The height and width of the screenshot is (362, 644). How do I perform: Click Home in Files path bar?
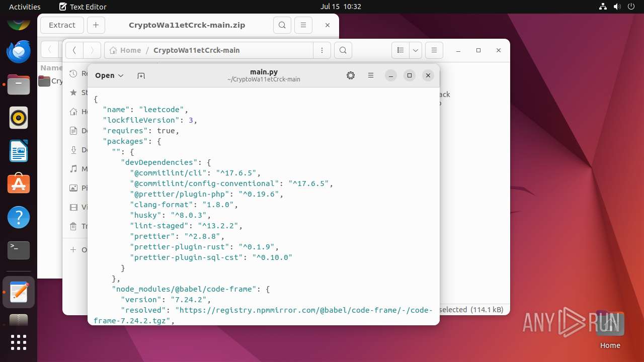[125, 50]
